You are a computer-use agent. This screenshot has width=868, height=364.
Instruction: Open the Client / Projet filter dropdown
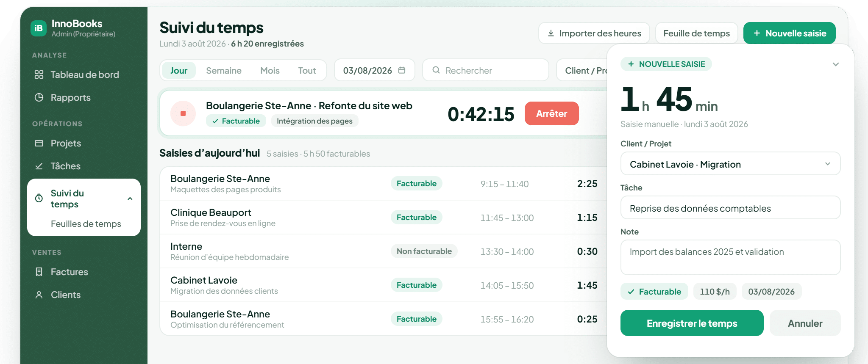[x=582, y=70]
